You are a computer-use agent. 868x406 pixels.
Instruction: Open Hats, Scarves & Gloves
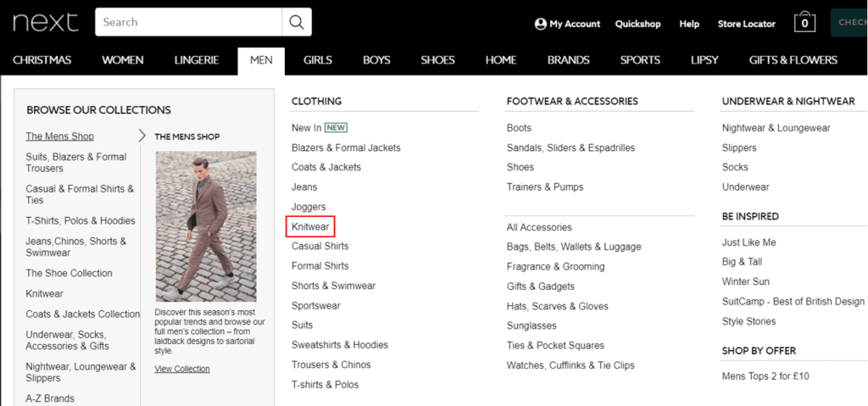pos(558,306)
